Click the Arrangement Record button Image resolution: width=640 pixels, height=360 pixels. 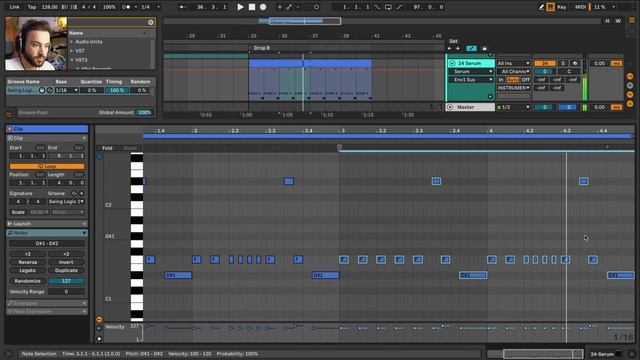(263, 7)
